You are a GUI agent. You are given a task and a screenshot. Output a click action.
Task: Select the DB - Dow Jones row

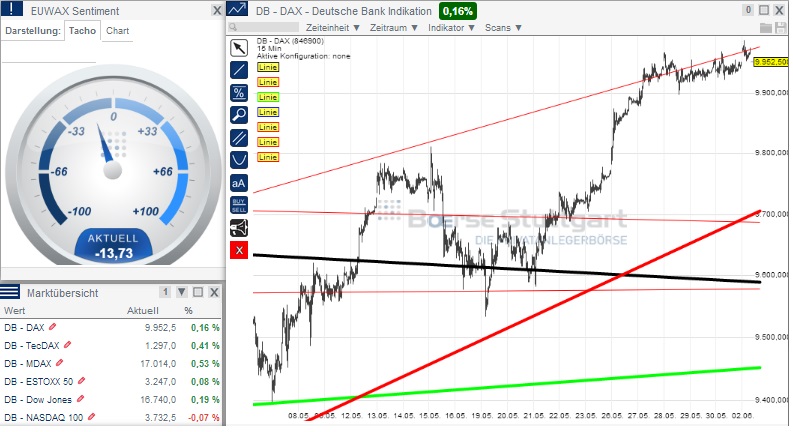111,400
